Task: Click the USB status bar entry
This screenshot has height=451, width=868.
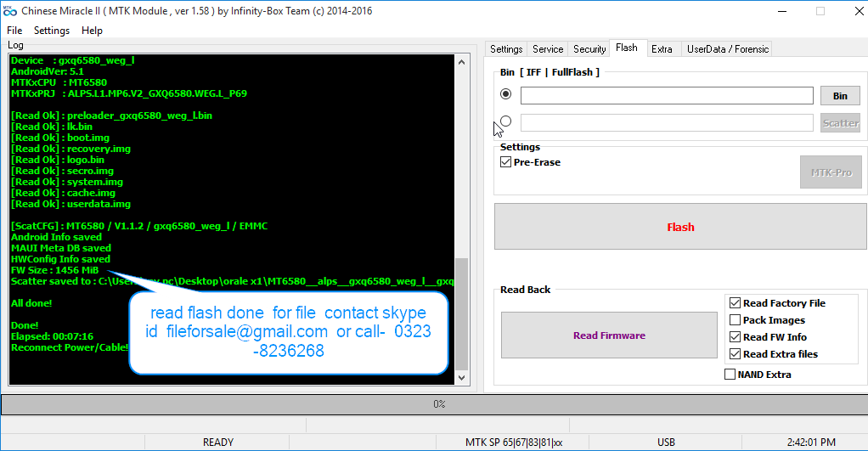Action: coord(666,443)
